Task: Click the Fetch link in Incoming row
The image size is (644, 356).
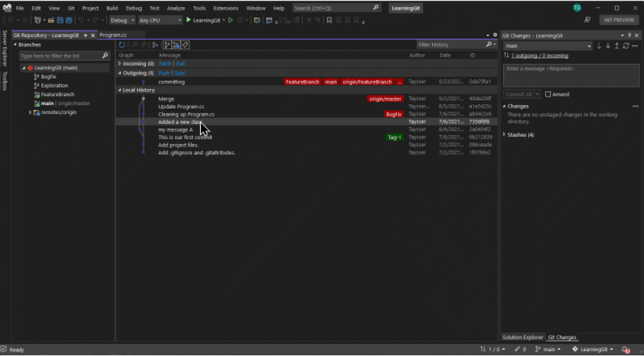Action: coord(165,64)
